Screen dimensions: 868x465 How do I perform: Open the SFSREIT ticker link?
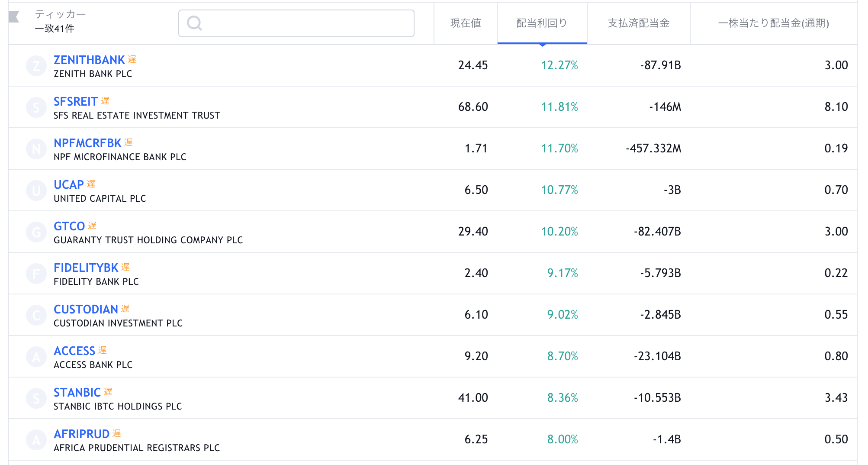[76, 101]
